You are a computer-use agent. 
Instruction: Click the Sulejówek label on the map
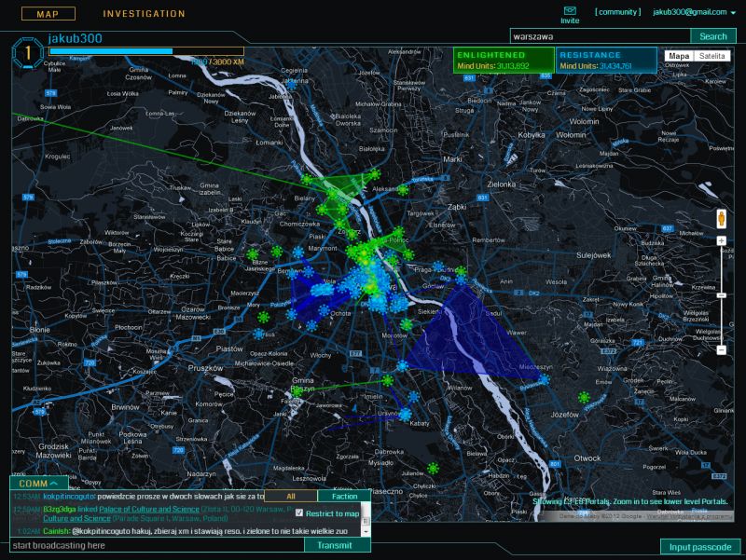click(594, 255)
